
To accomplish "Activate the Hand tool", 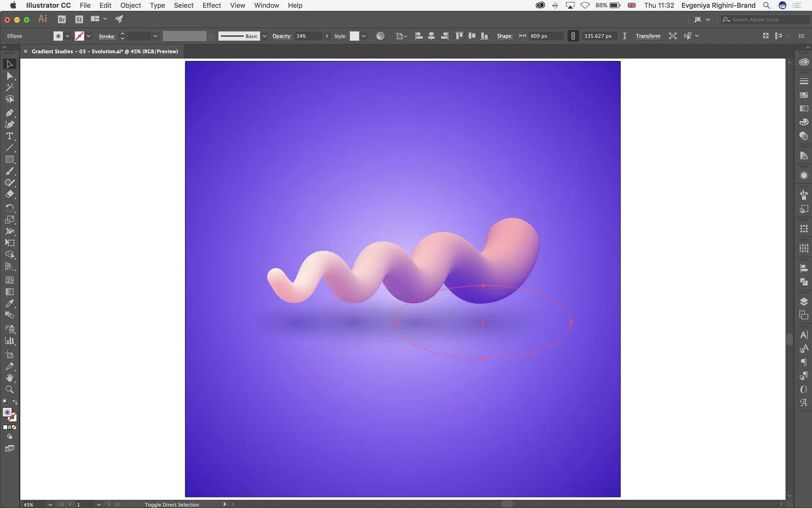I will pyautogui.click(x=9, y=378).
